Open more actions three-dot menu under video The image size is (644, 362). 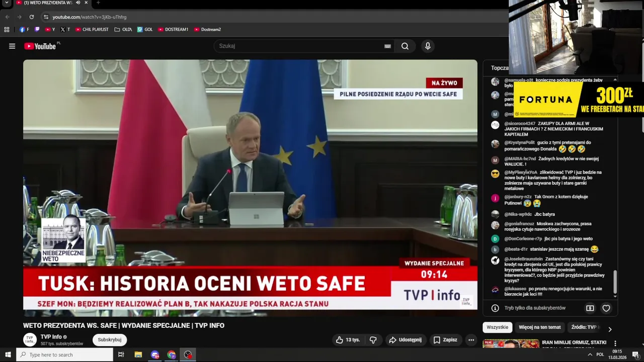point(471,340)
